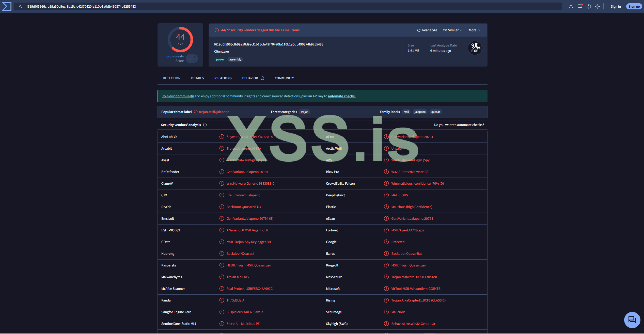Click the Reanalyze button
Viewport: 644px width, 334px height.
[427, 30]
